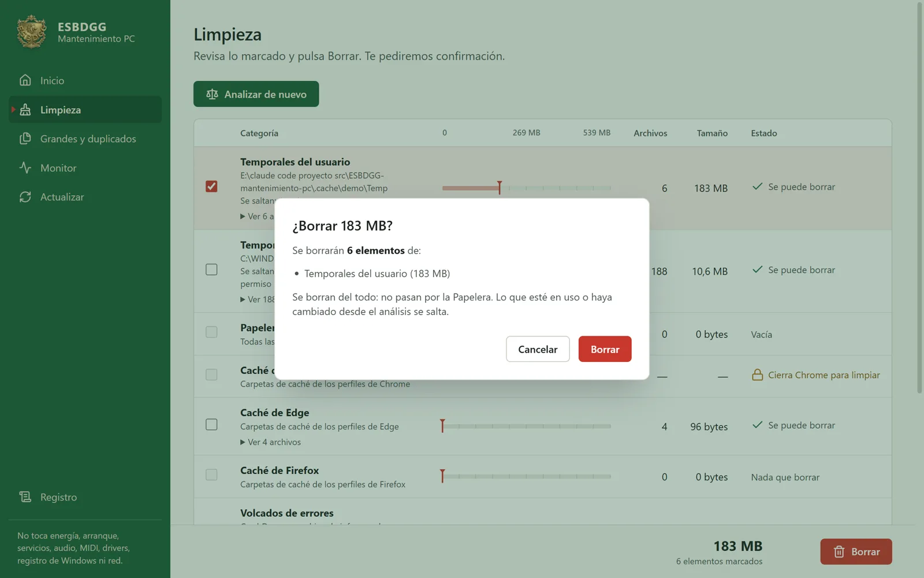Click the Caché de Firefox size bar
This screenshot has width=924, height=578.
coord(526,476)
